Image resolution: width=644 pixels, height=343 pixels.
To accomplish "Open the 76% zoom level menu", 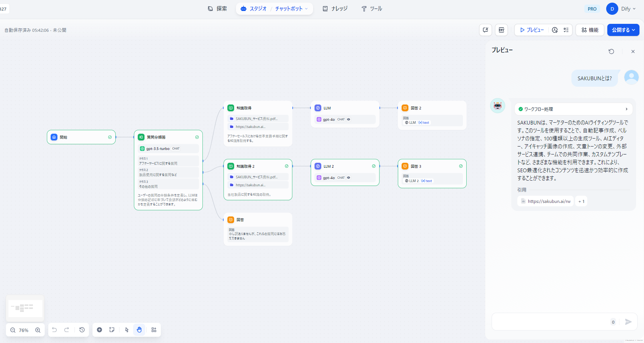I will click(x=23, y=330).
